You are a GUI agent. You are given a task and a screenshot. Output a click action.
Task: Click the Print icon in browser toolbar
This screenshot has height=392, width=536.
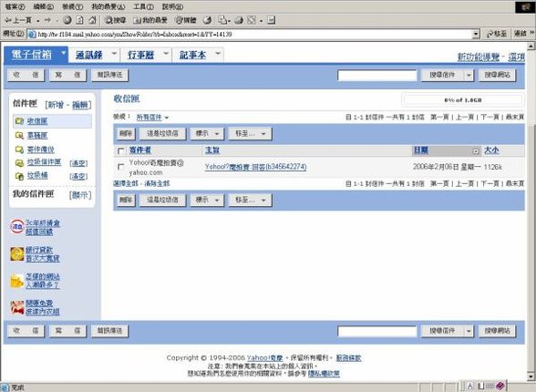point(239,20)
